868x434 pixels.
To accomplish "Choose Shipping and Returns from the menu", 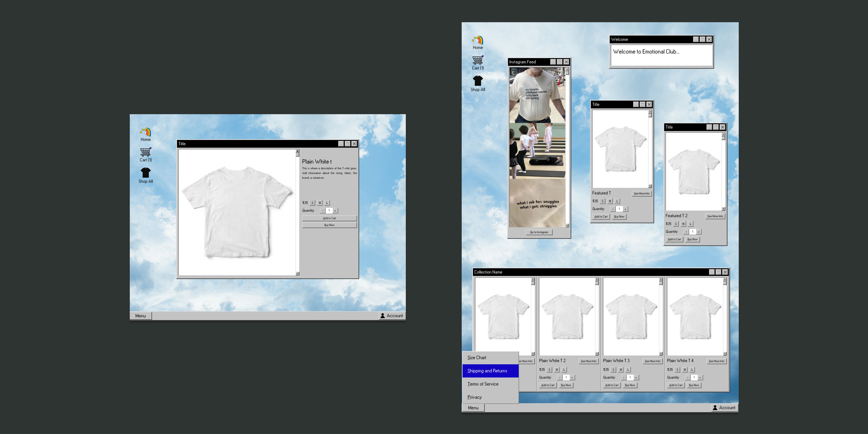I will (487, 371).
